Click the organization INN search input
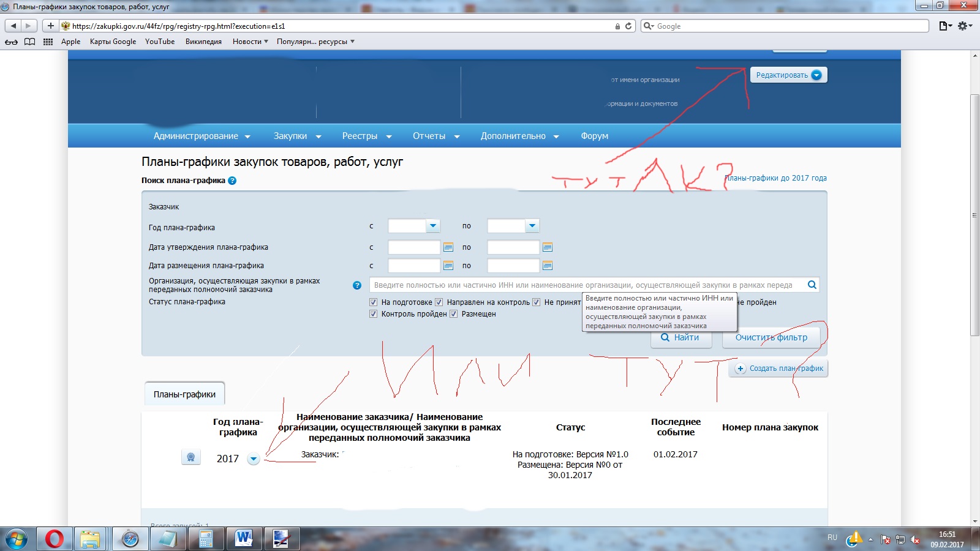The width and height of the screenshot is (980, 551). click(585, 285)
